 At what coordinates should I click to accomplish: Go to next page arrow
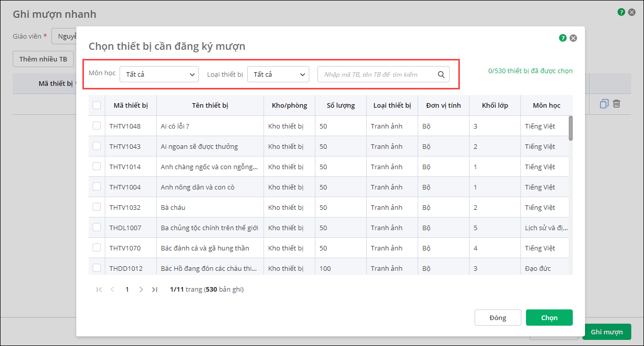(x=141, y=290)
